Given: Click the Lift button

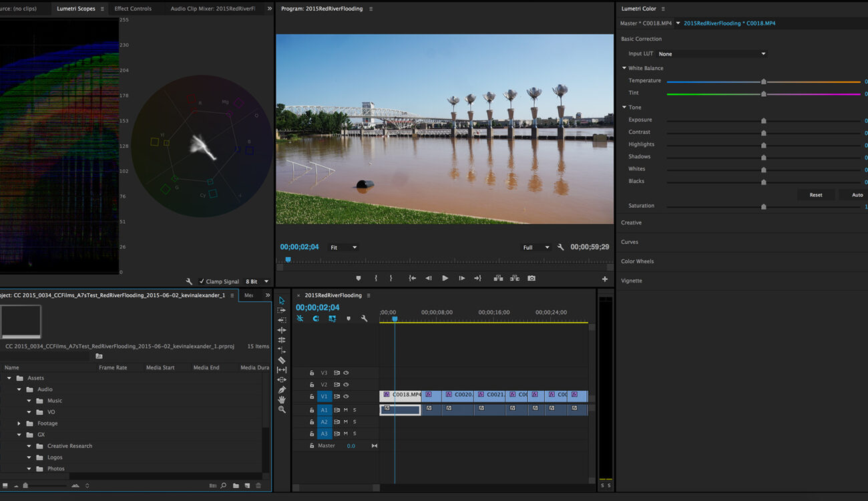Looking at the screenshot, I should (498, 279).
